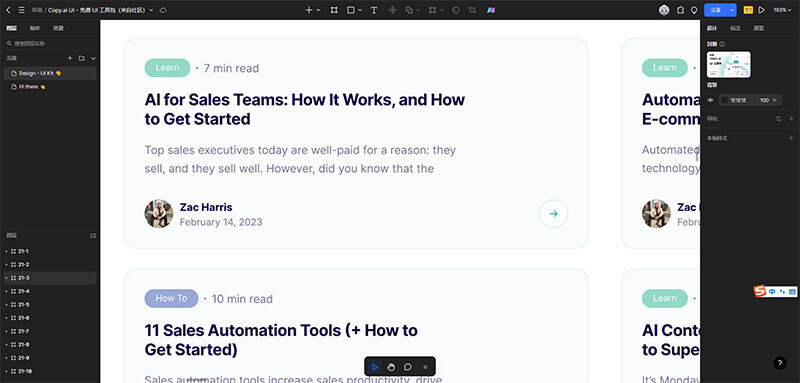
Task: Switch to the second tab in left panel
Action: [35, 29]
